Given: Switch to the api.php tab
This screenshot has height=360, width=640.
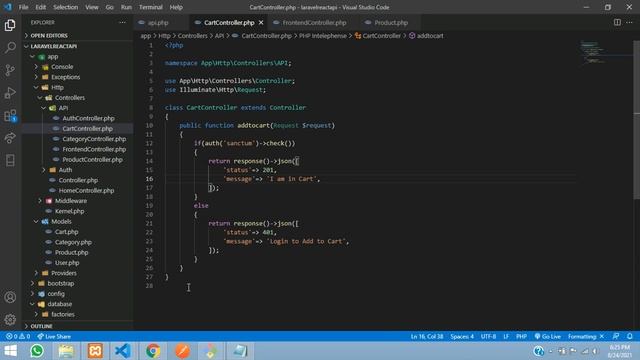Looking at the screenshot, I should point(158,22).
